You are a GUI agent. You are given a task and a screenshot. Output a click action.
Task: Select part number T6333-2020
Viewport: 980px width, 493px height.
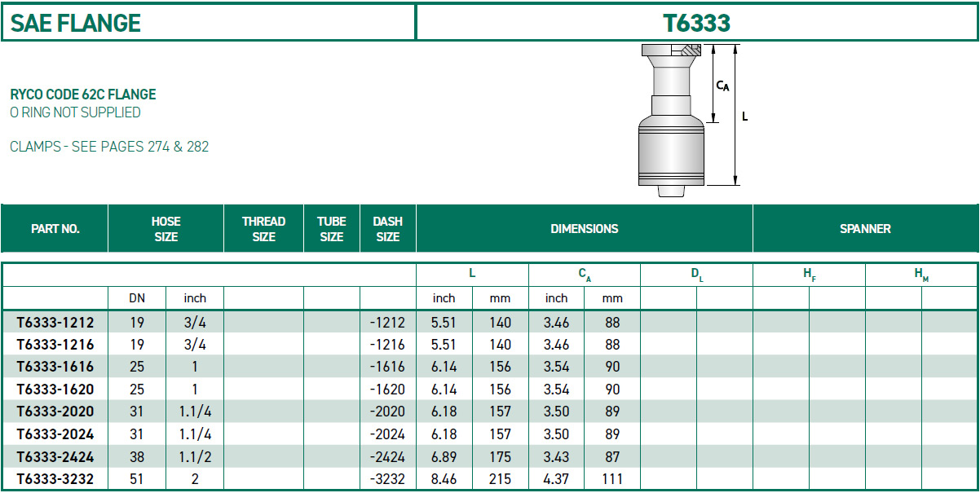coord(55,412)
